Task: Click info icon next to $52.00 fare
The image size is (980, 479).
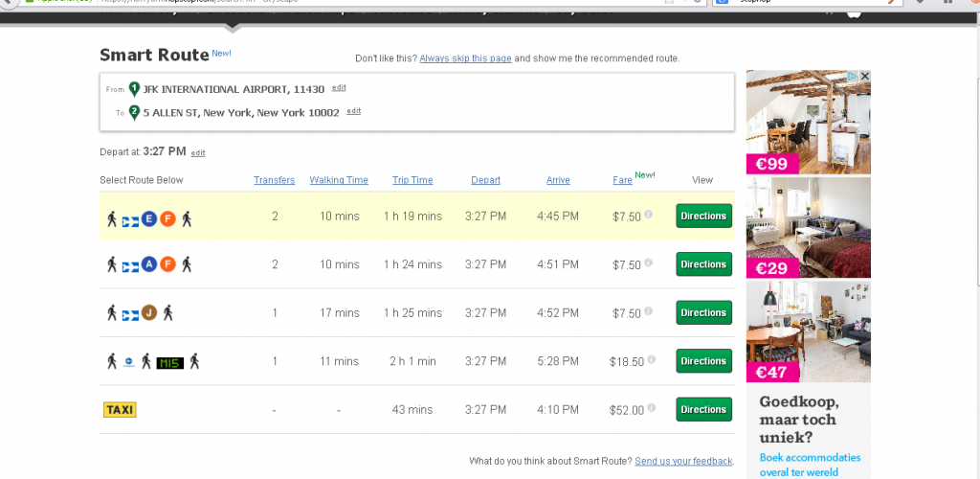Action: [649, 407]
